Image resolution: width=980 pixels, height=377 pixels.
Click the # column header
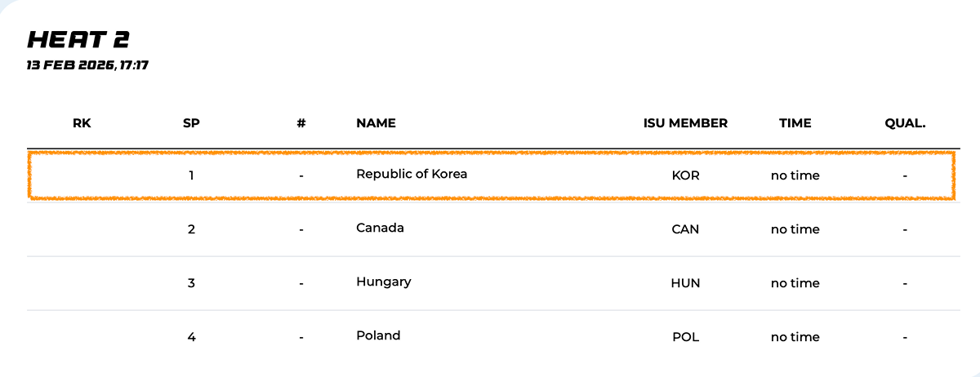coord(301,123)
